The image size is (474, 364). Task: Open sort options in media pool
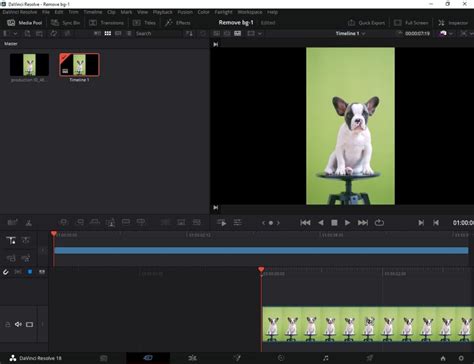coord(189,33)
